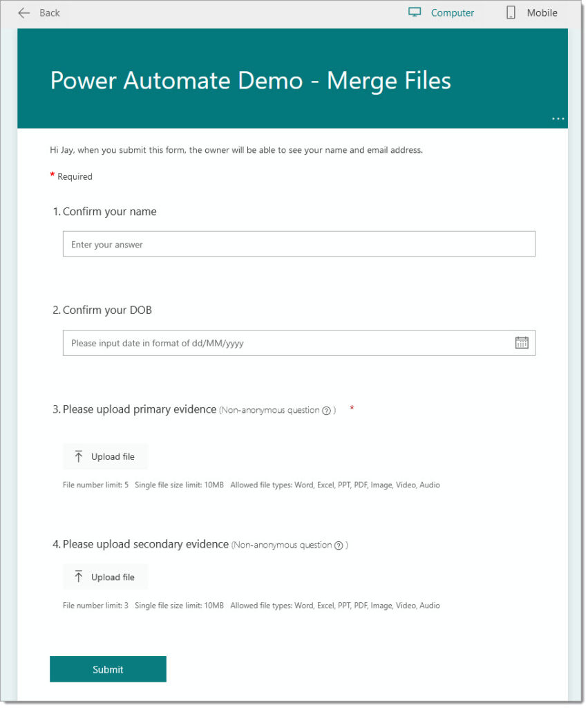Click 'File number limit: 3' text
588x708 pixels.
95,606
